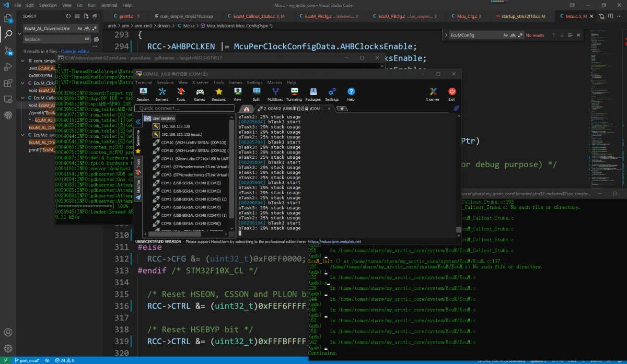The height and width of the screenshot is (364, 627).
Task: Open the Explorer icon in activity bar
Action: [8, 19]
